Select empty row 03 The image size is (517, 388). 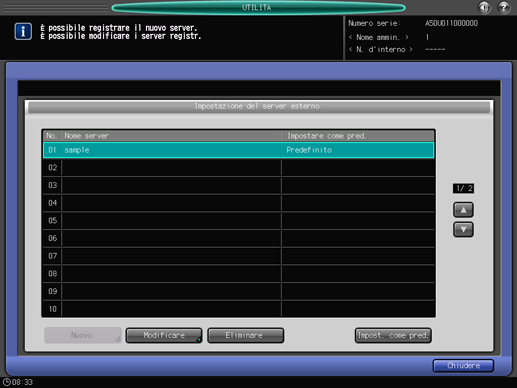coord(238,185)
